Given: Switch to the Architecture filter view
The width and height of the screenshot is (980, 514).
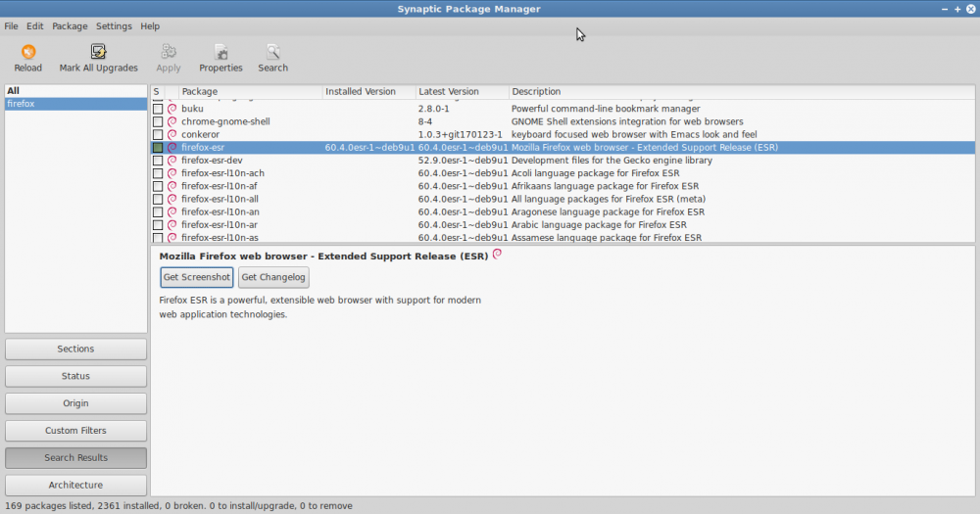Looking at the screenshot, I should click(75, 485).
